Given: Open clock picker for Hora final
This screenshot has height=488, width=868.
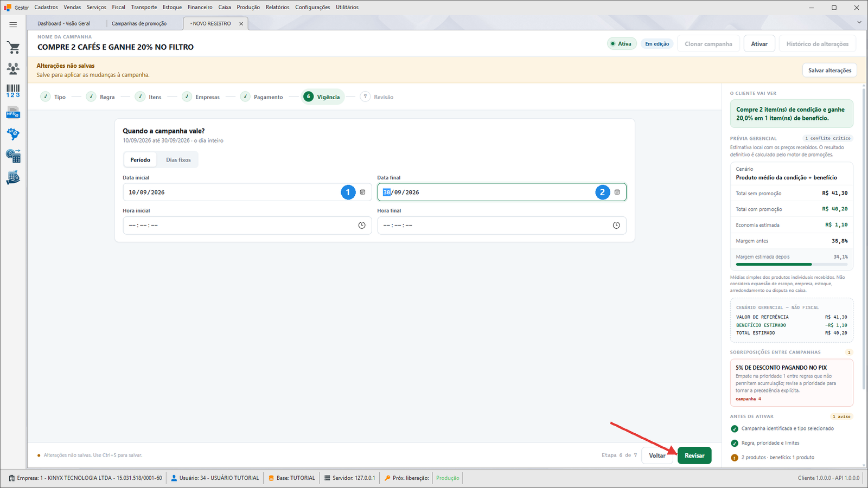Looking at the screenshot, I should 616,226.
